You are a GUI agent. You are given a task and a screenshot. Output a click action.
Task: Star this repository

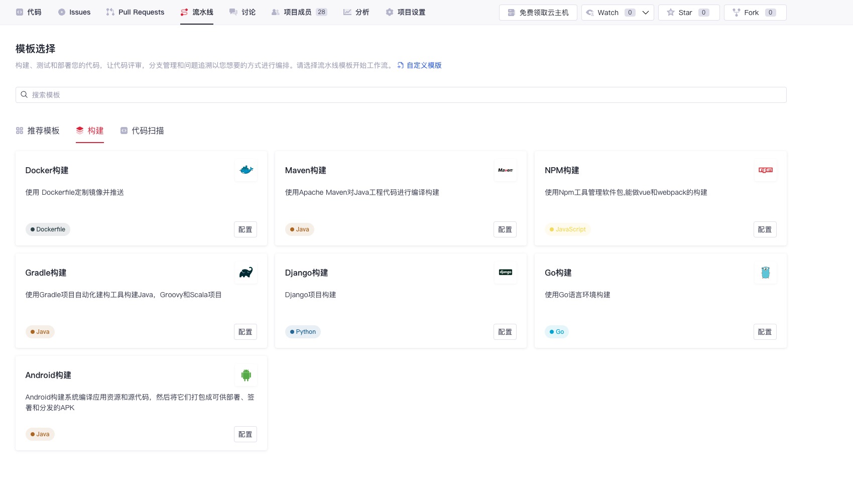click(688, 13)
